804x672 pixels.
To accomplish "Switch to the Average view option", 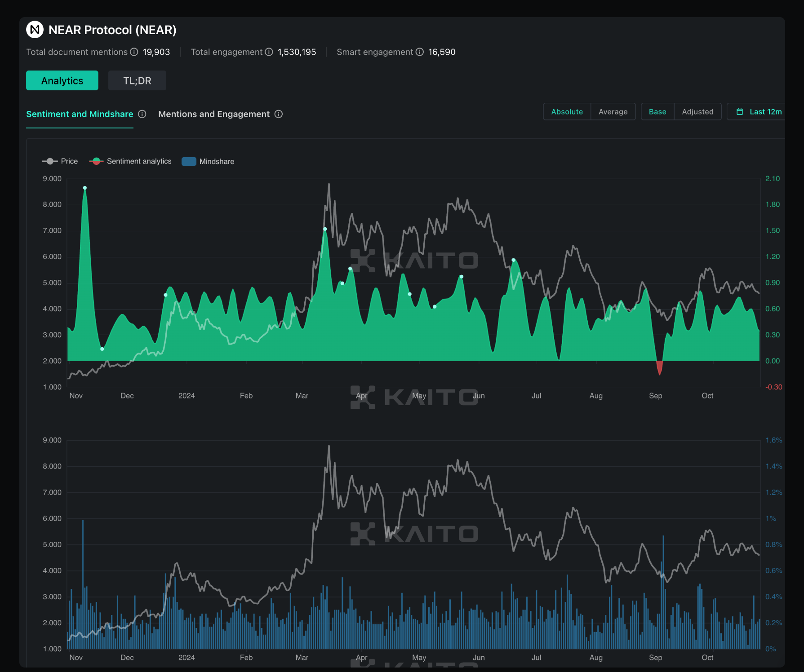I will point(613,112).
